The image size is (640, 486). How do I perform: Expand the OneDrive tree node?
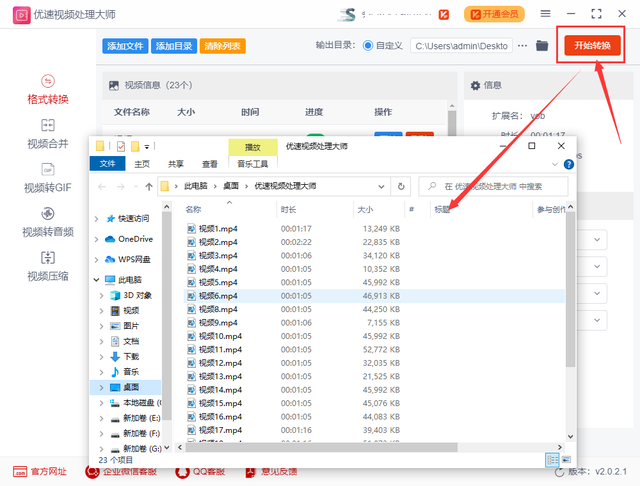pos(96,240)
